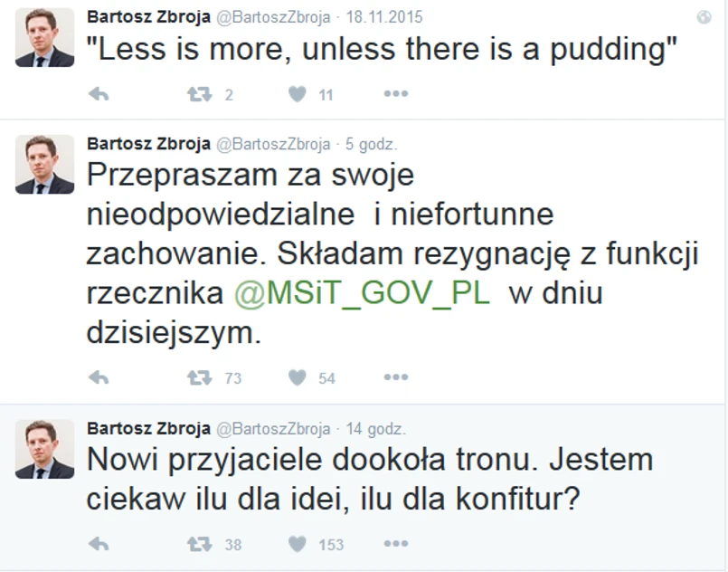The height and width of the screenshot is (572, 728).
Task: Open the 18.11.2015 tweet timestamp
Action: coord(385,17)
